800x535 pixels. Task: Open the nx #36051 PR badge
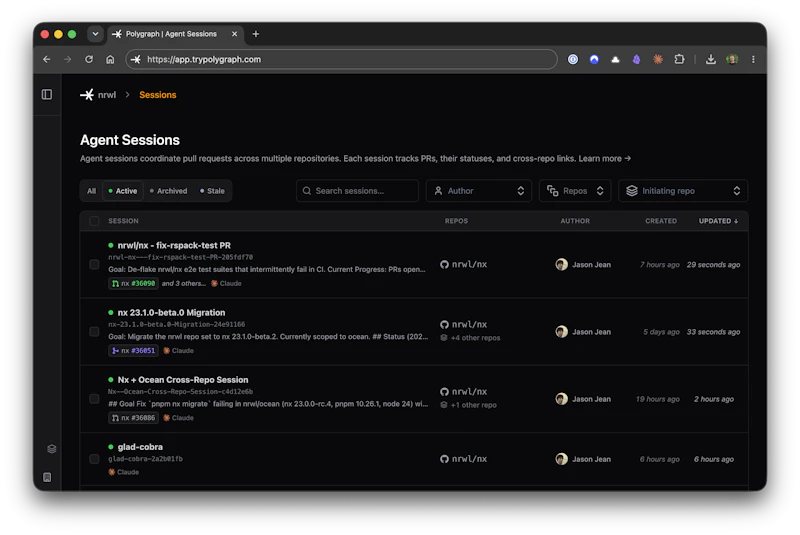(134, 351)
